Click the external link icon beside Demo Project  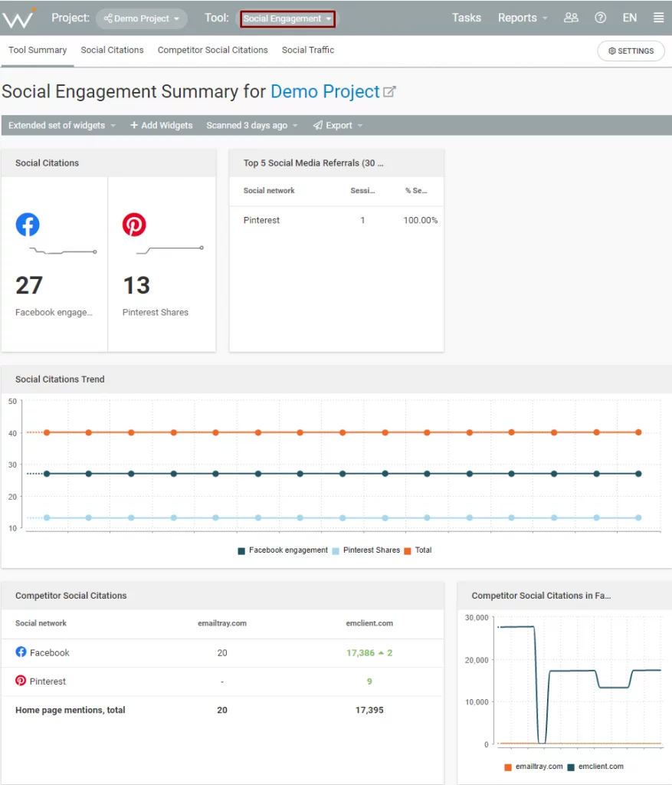pyautogui.click(x=389, y=92)
